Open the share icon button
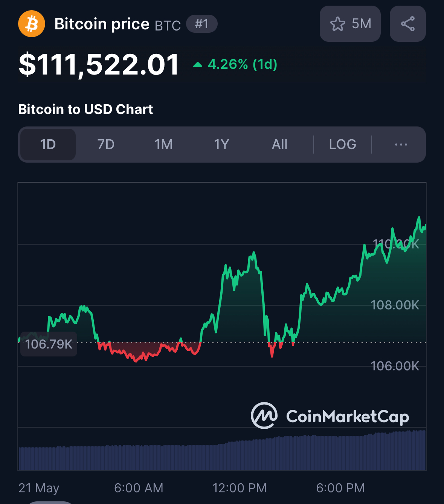The image size is (444, 504). [x=407, y=24]
